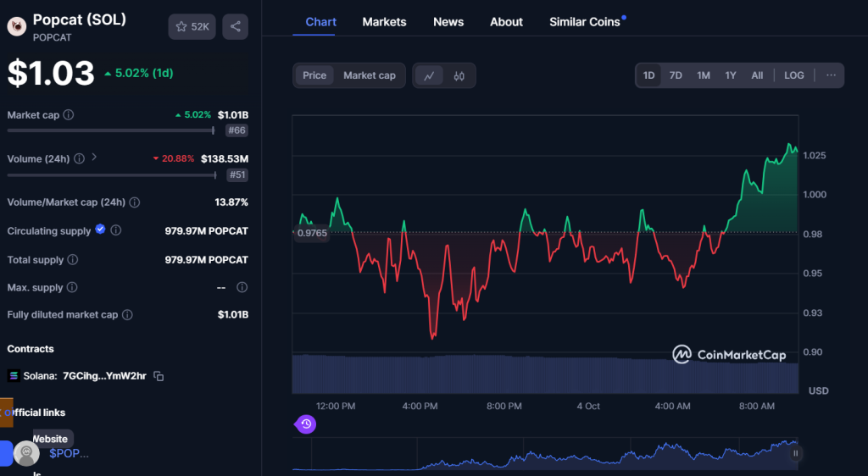Image resolution: width=868 pixels, height=476 pixels.
Task: Switch to line chart view
Action: click(x=429, y=75)
